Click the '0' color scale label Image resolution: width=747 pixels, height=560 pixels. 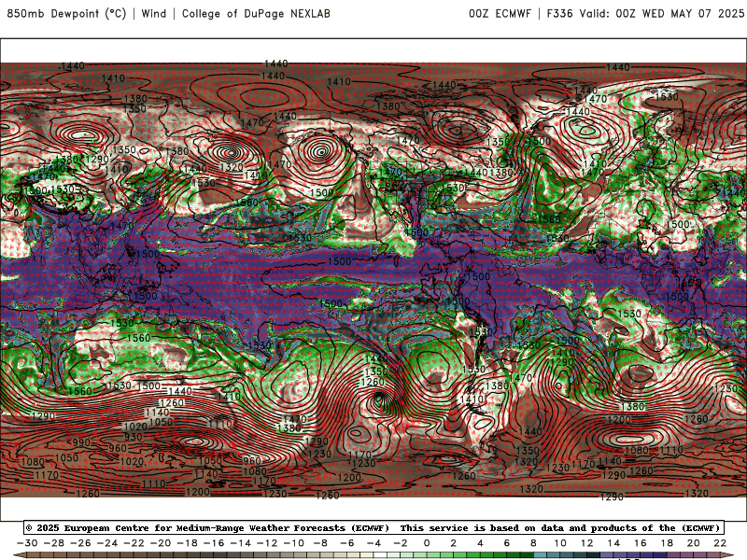tap(427, 543)
